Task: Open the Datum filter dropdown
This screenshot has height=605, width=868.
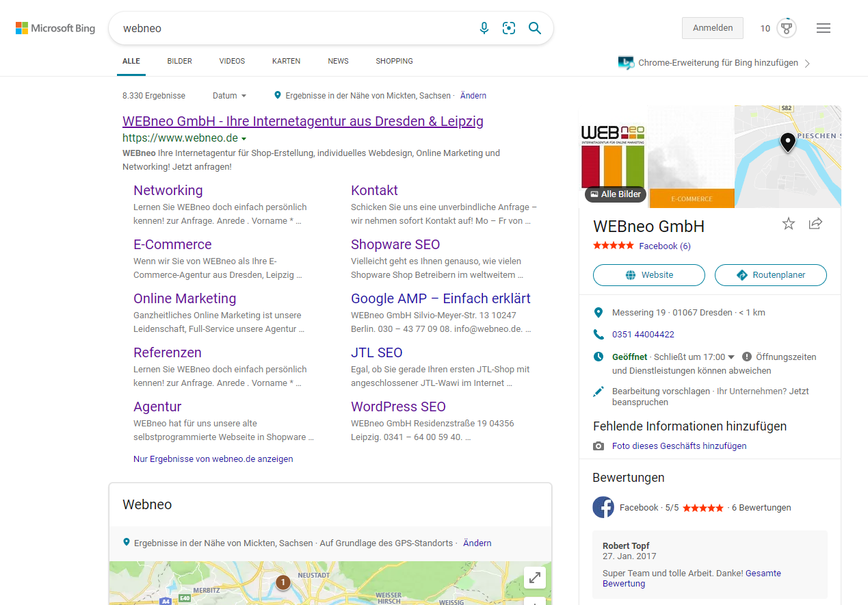Action: tap(229, 96)
